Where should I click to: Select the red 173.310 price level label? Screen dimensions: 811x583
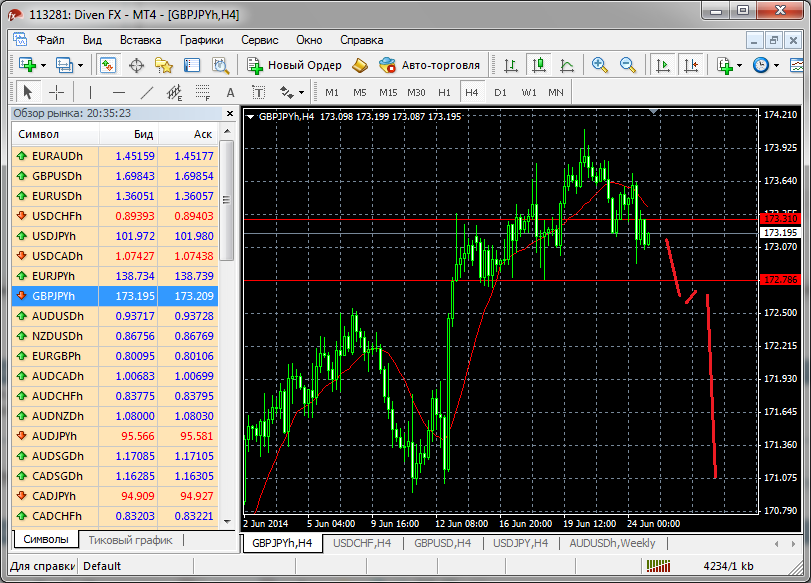(780, 219)
